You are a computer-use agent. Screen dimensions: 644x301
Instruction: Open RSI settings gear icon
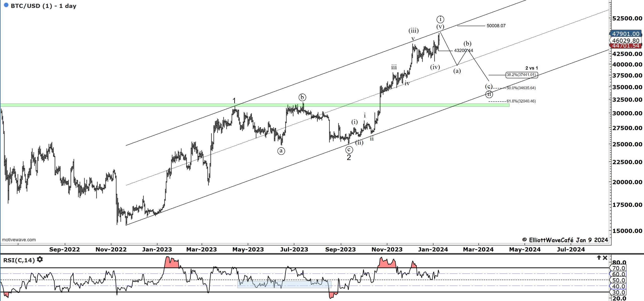(40, 259)
